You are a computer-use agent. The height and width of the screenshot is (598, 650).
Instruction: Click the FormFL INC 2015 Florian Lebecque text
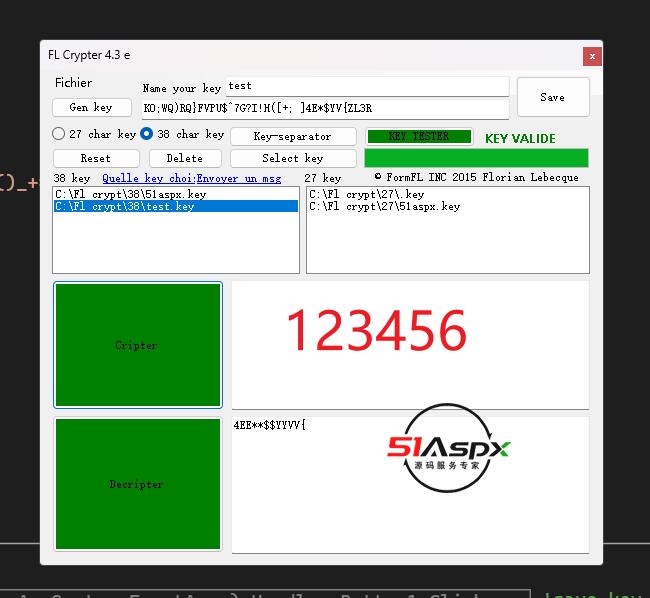pyautogui.click(x=477, y=177)
